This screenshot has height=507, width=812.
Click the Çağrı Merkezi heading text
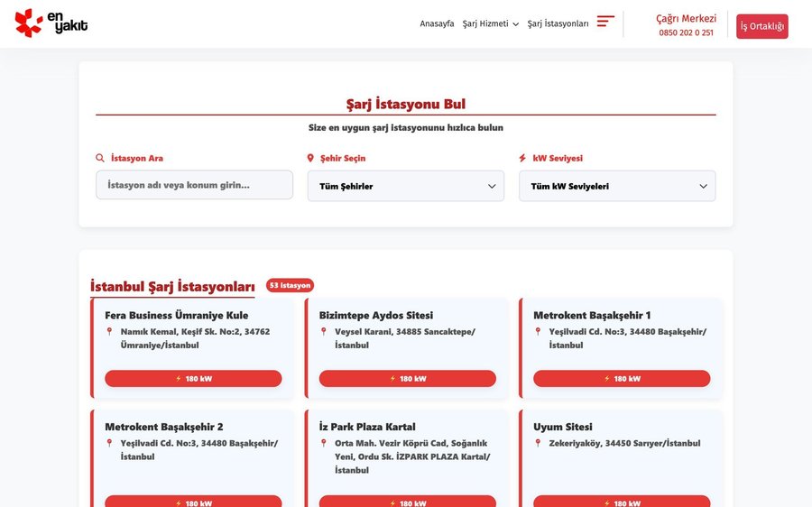click(x=687, y=19)
